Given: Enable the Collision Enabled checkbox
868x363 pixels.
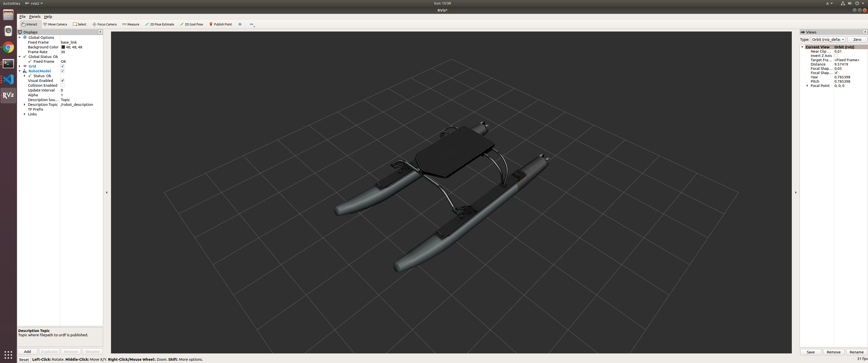Looking at the screenshot, I should click(x=62, y=85).
